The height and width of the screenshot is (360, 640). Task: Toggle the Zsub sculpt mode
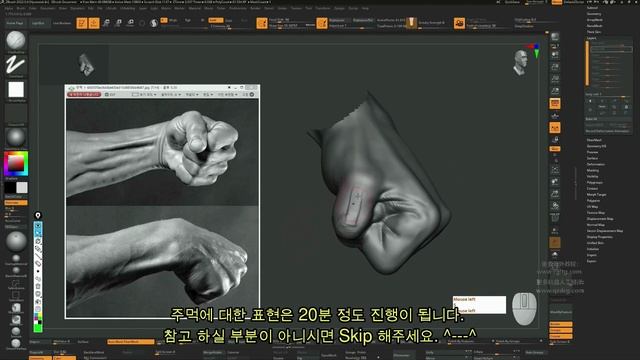click(229, 20)
